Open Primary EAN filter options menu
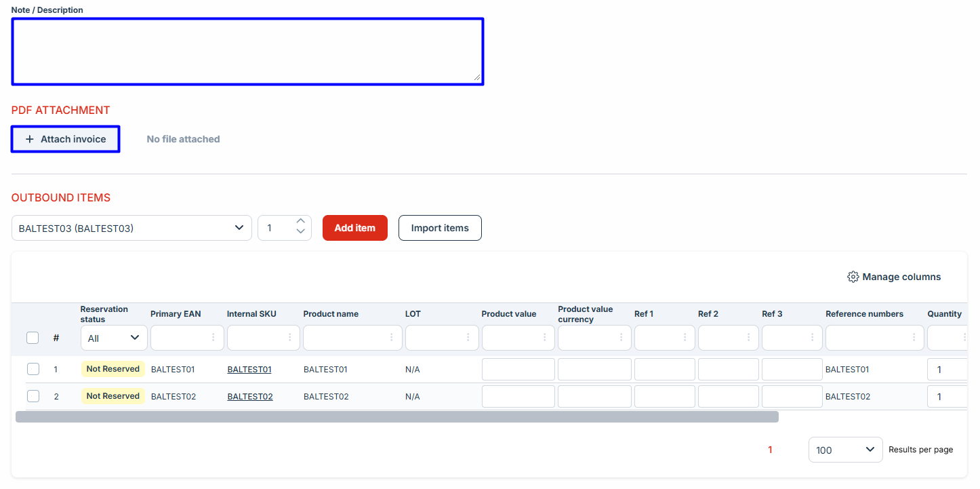 click(213, 337)
